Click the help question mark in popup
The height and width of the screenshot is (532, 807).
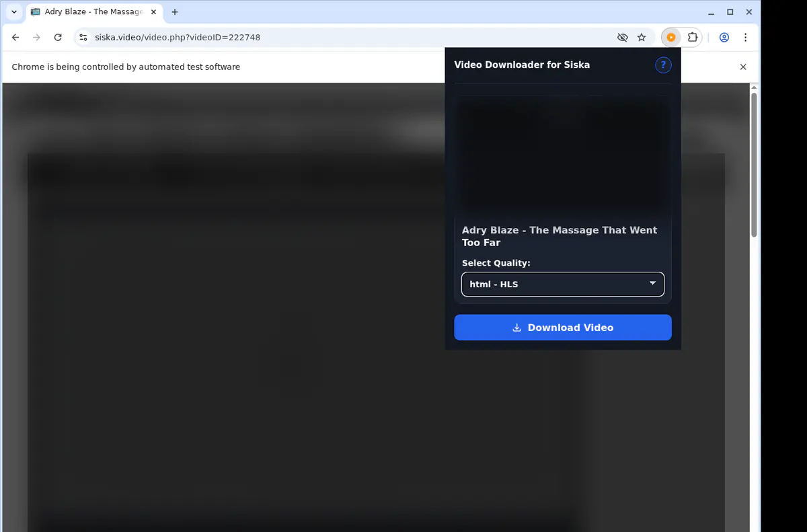663,65
